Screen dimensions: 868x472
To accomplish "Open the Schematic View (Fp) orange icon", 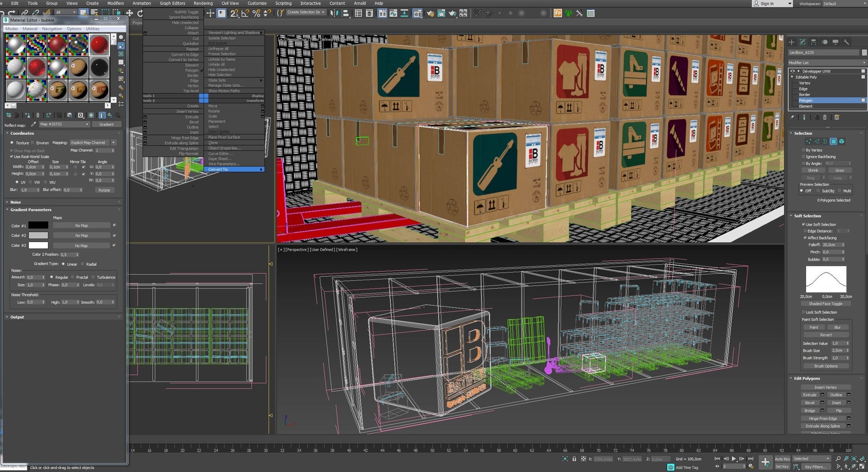I will click(x=558, y=13).
